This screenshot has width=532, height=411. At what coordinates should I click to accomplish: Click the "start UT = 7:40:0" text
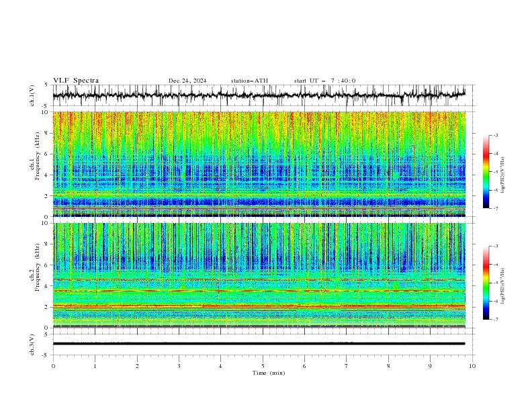324,81
